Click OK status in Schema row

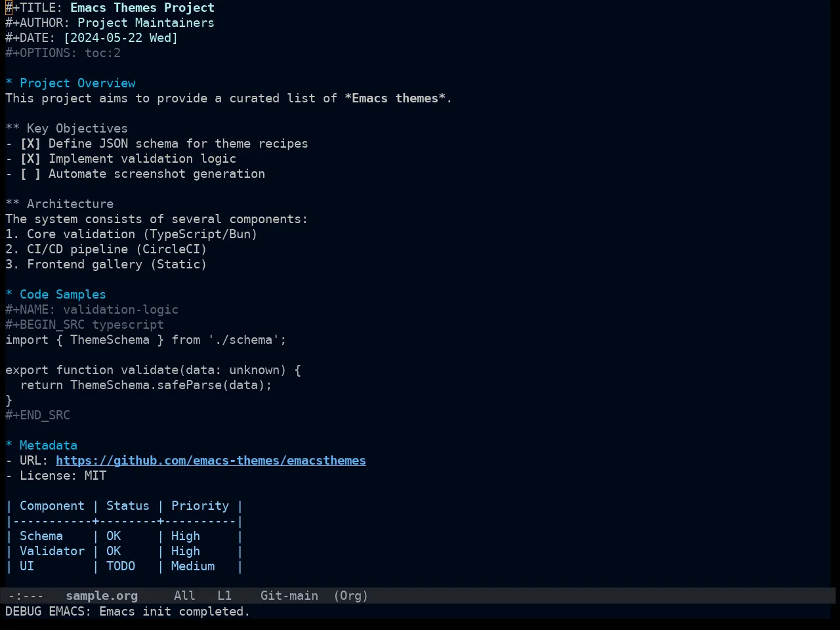click(114, 536)
